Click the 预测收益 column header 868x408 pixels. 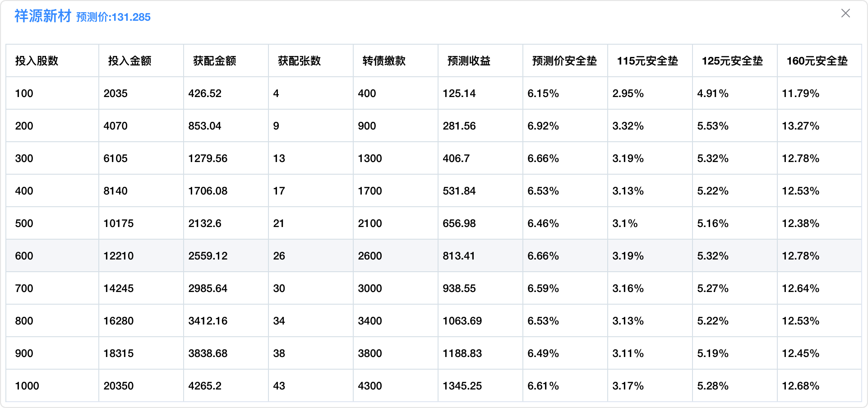pos(469,61)
